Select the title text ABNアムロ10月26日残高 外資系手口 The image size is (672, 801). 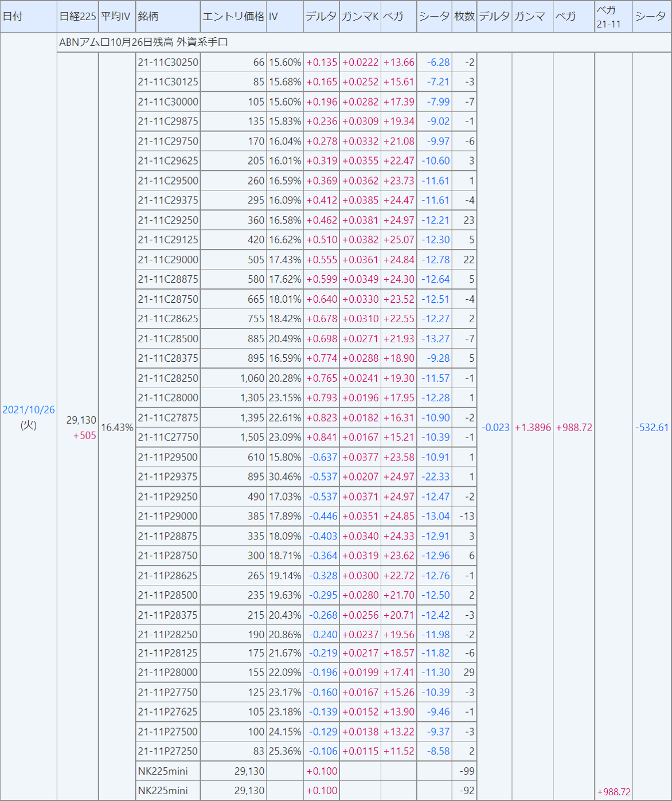tap(143, 42)
